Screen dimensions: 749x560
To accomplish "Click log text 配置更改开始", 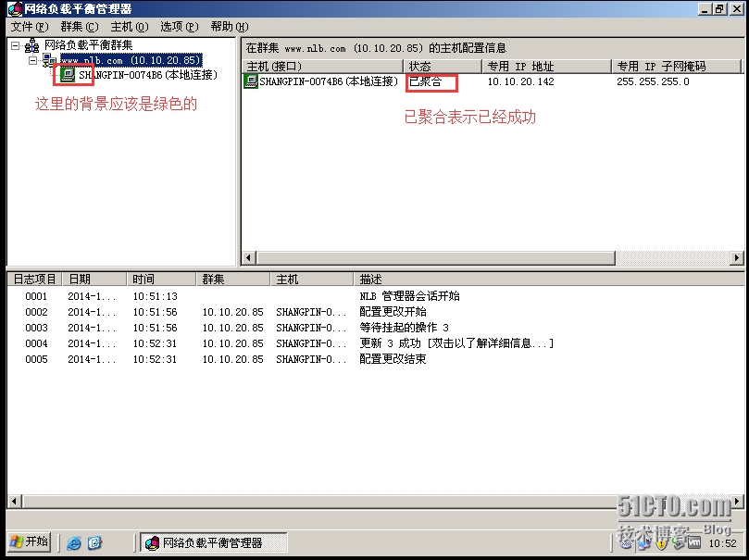I will [x=393, y=312].
